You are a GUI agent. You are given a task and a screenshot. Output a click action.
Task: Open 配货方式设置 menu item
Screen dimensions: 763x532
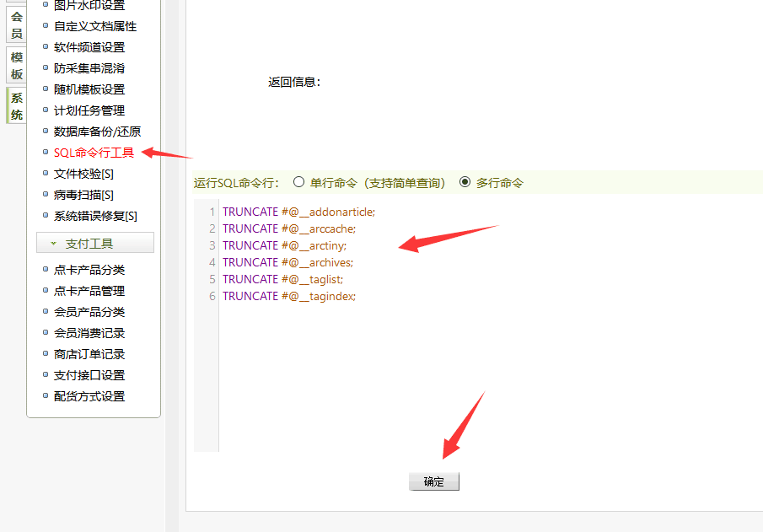click(89, 396)
